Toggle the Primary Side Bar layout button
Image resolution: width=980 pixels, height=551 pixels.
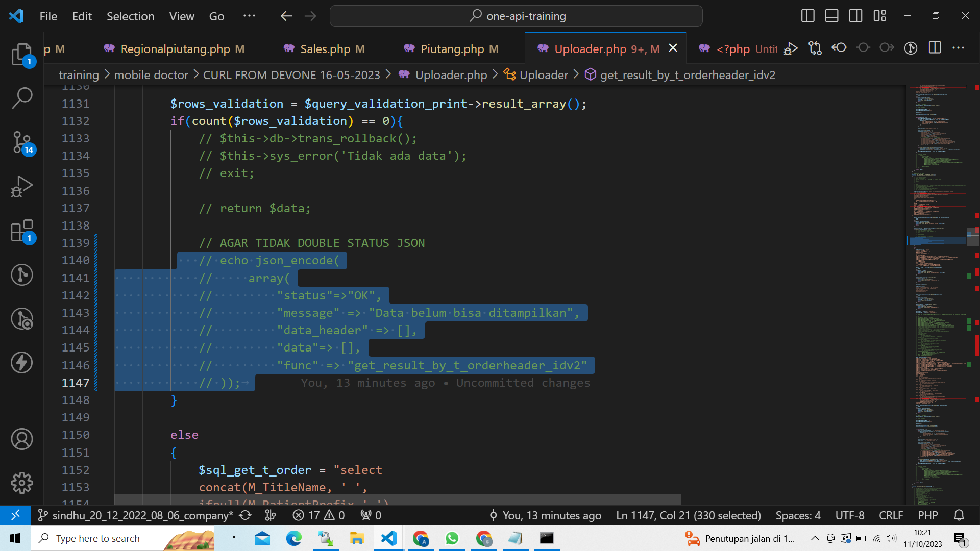click(807, 16)
